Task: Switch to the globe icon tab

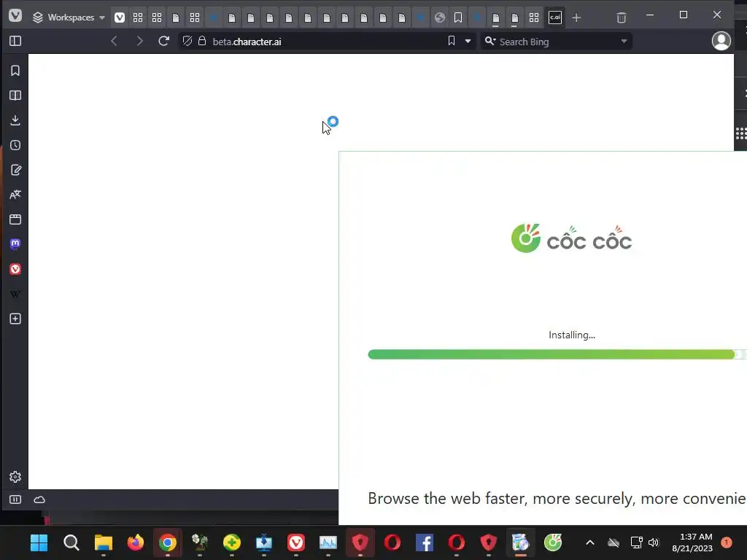Action: tap(439, 17)
